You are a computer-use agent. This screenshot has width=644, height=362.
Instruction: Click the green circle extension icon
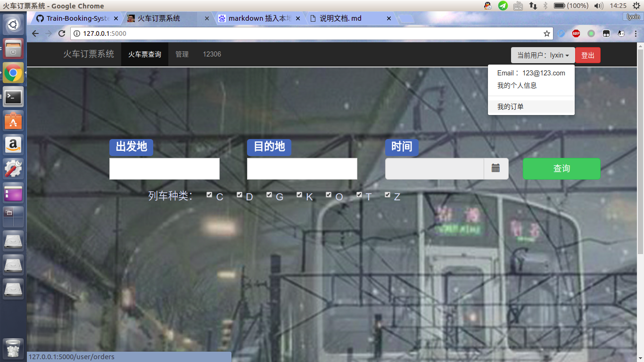click(591, 33)
